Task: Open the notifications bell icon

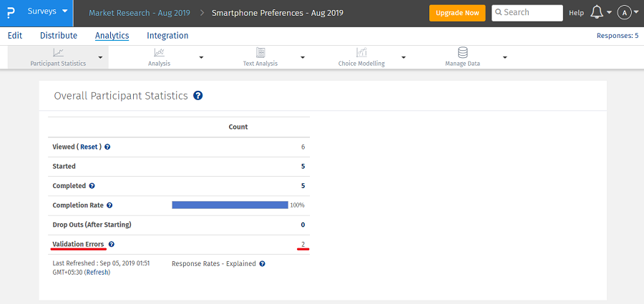Action: point(596,13)
